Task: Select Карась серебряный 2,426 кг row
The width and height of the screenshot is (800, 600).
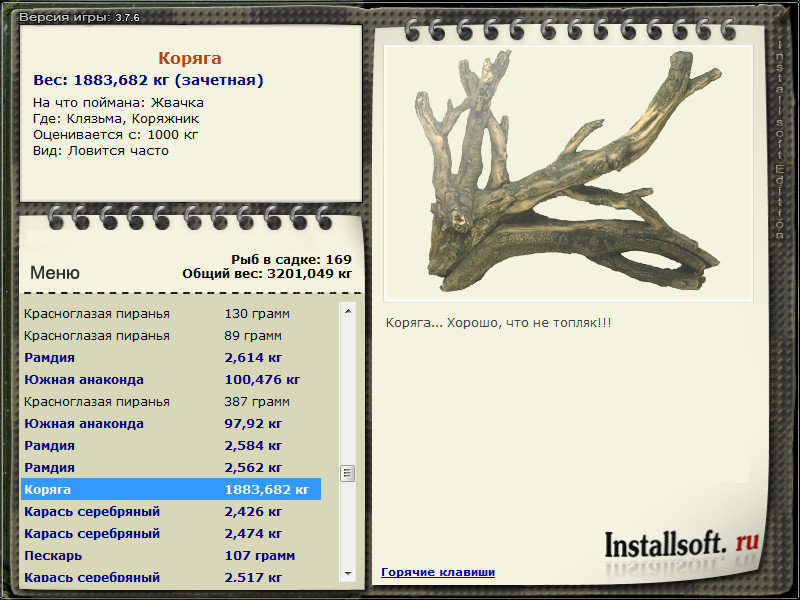Action: (171, 511)
